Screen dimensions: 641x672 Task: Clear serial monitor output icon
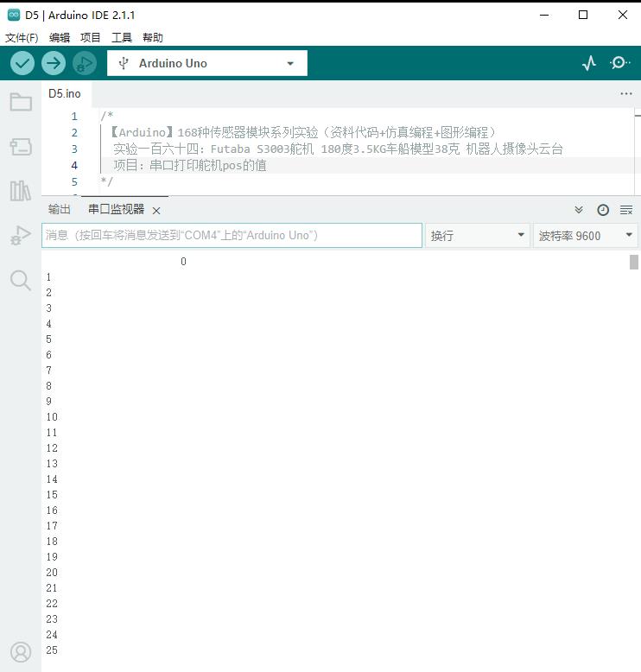coord(626,210)
